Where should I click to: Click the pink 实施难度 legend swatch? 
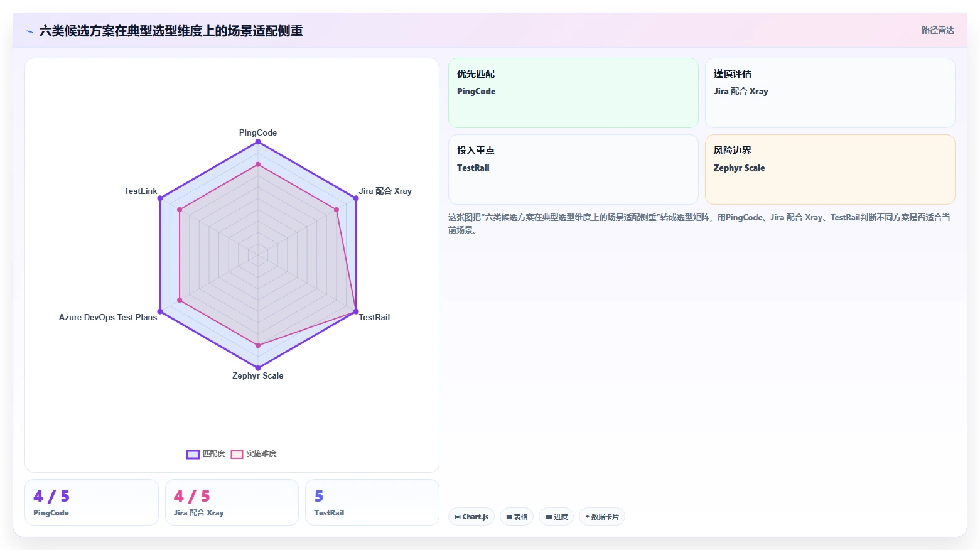tap(237, 455)
